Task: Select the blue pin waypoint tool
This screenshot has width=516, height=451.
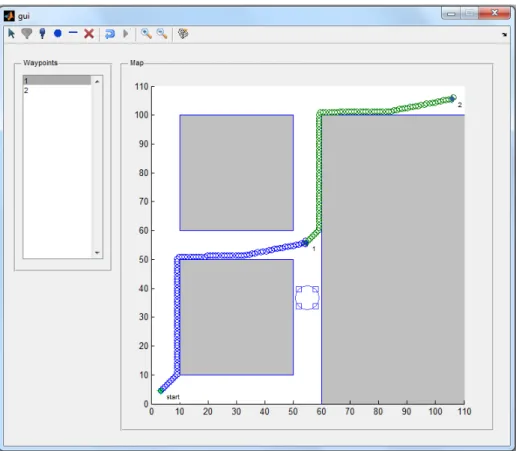Action: pyautogui.click(x=42, y=33)
